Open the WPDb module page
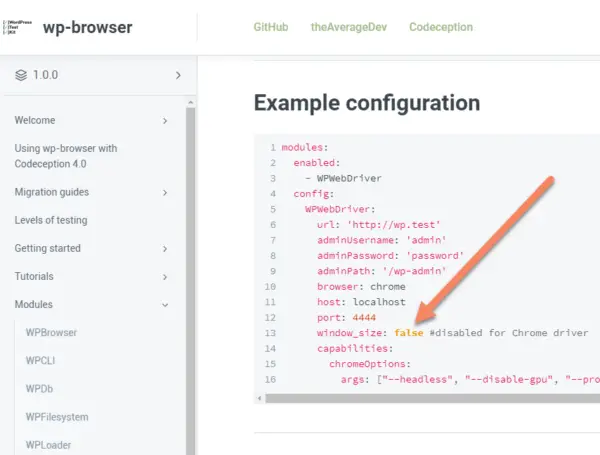The height and width of the screenshot is (455, 600). [x=39, y=389]
